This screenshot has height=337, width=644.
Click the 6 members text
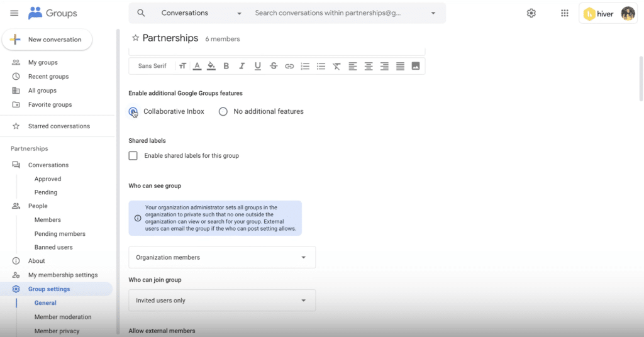(x=223, y=39)
